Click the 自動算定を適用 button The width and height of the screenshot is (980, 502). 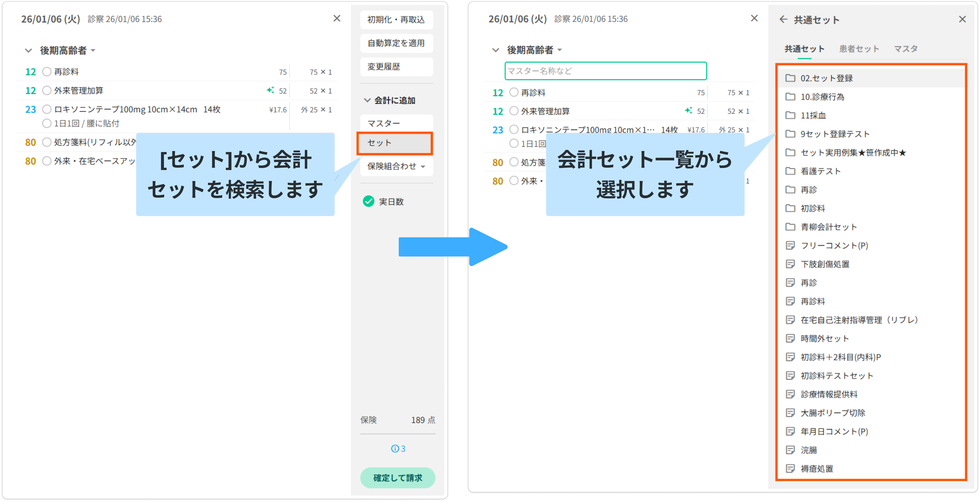pyautogui.click(x=396, y=43)
